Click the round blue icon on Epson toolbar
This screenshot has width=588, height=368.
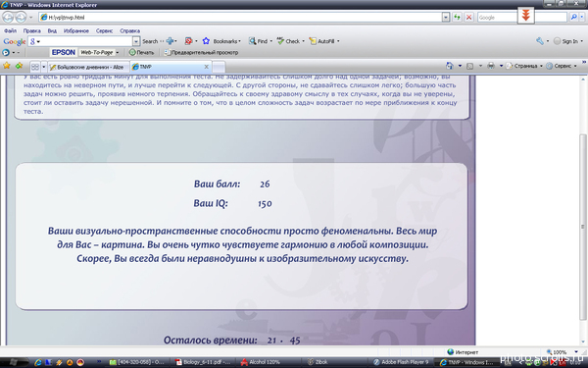coord(6,53)
